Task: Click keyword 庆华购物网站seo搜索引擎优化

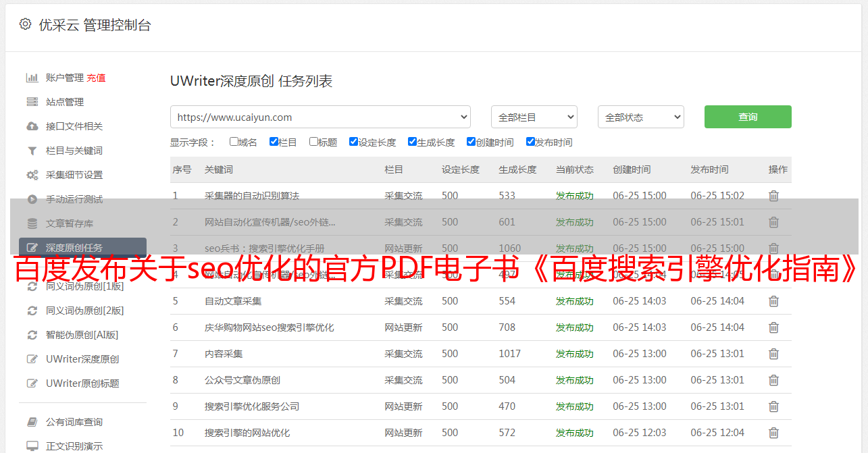Action: click(x=270, y=327)
